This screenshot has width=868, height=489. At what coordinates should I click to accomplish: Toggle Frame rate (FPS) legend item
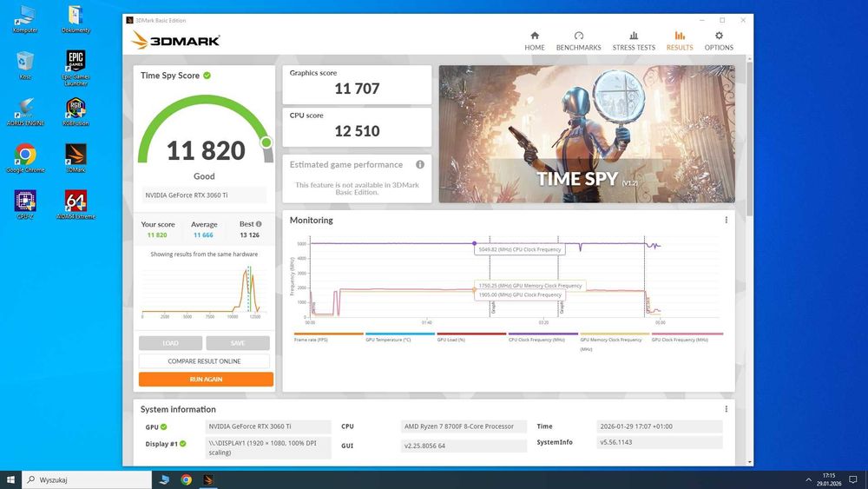(328, 337)
